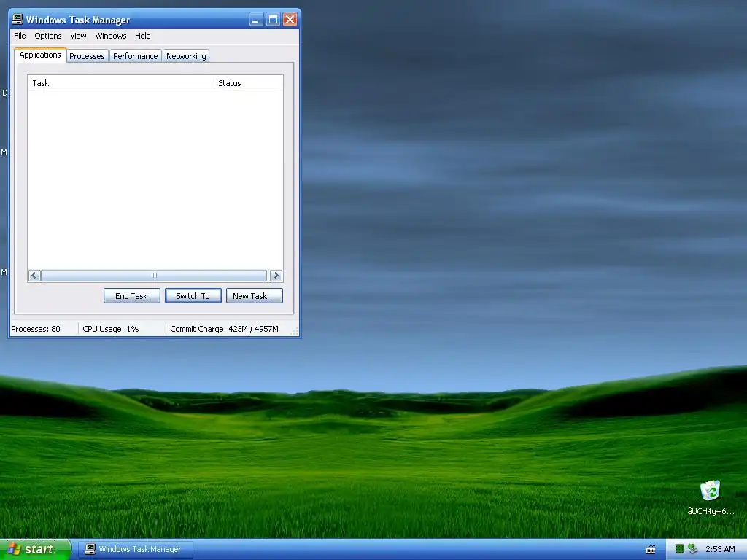Open the File menu
The width and height of the screenshot is (747, 560).
pyautogui.click(x=20, y=36)
